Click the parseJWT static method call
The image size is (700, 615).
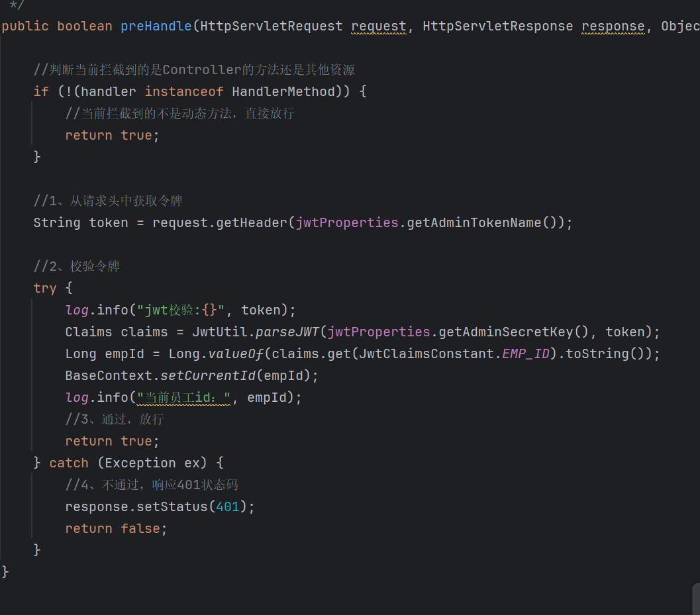point(287,332)
